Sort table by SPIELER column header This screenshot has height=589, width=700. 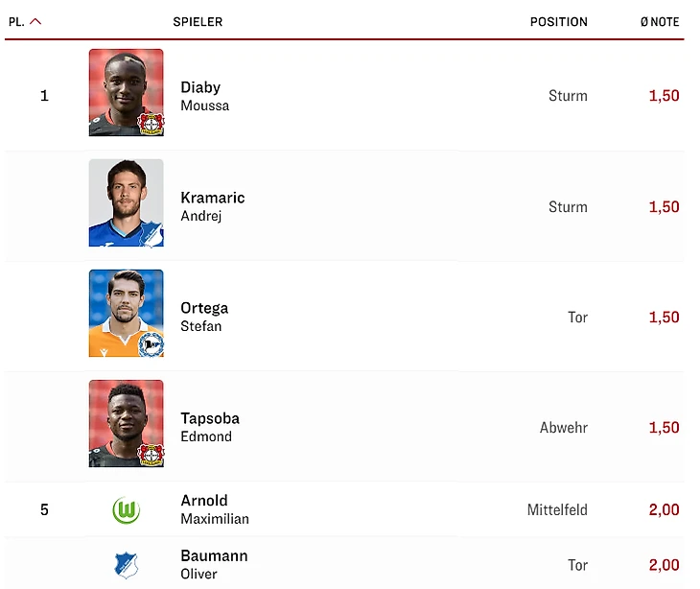click(198, 21)
